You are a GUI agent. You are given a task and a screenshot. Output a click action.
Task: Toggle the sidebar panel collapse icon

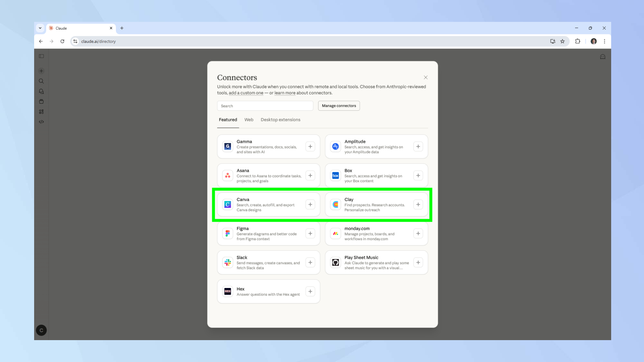click(41, 56)
